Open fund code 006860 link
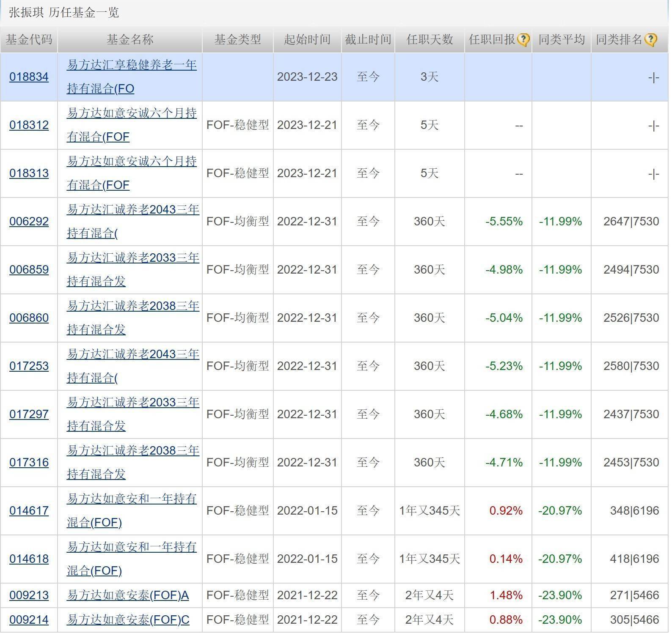Image resolution: width=672 pixels, height=636 pixels. [29, 318]
